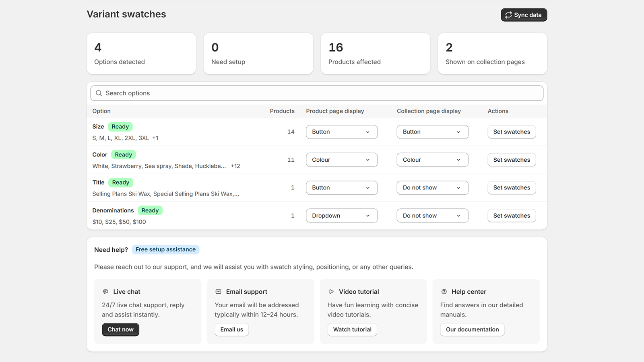Click Set swatches for the Size option

(512, 132)
